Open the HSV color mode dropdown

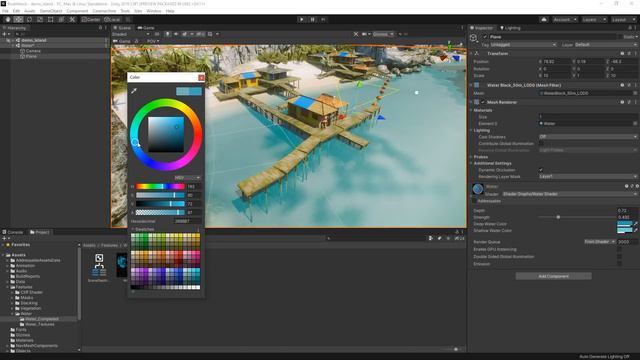(x=187, y=178)
